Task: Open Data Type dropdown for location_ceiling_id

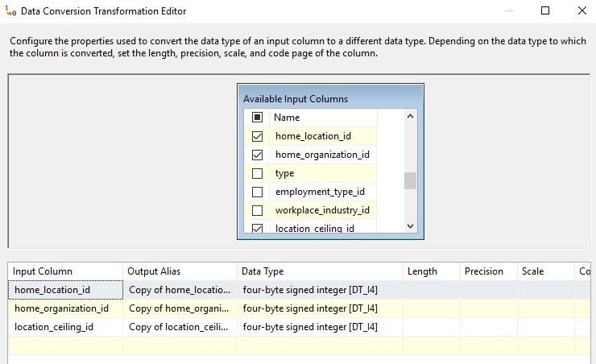Action: pyautogui.click(x=320, y=327)
